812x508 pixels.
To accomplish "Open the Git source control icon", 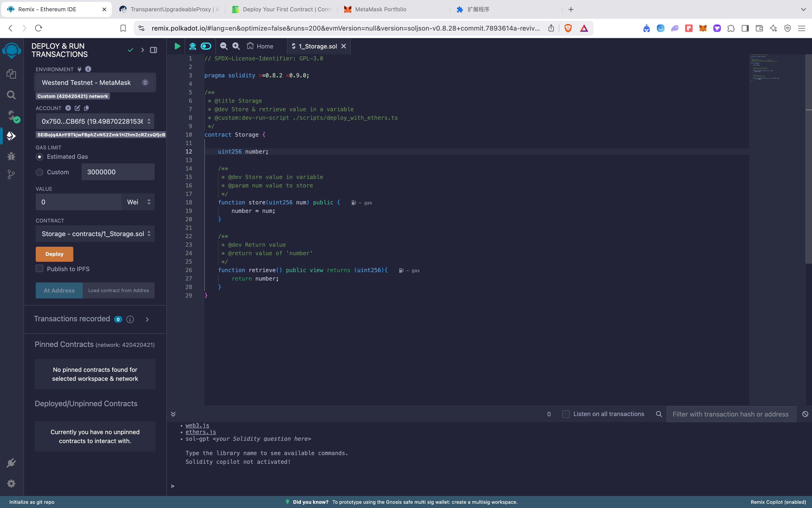I will click(11, 174).
